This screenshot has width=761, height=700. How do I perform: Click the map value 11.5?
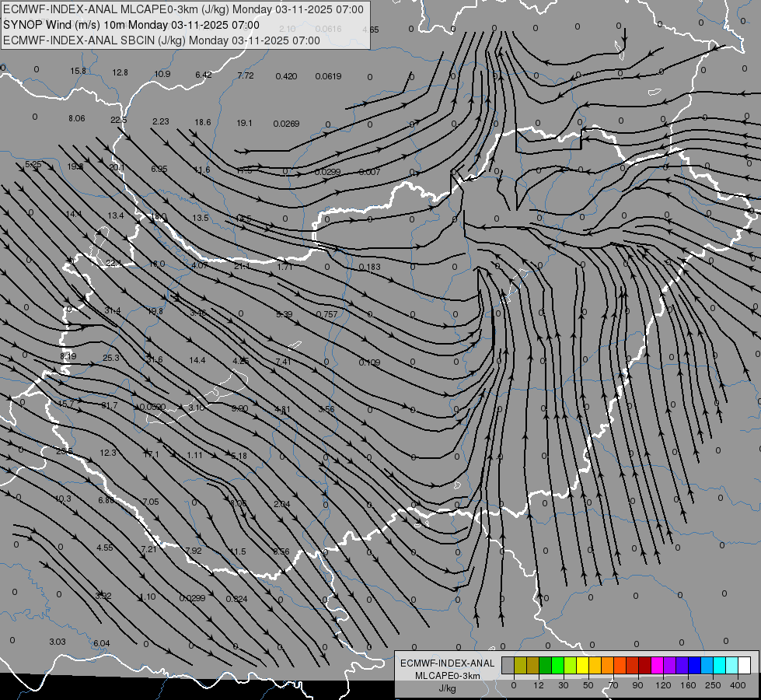coord(238,552)
